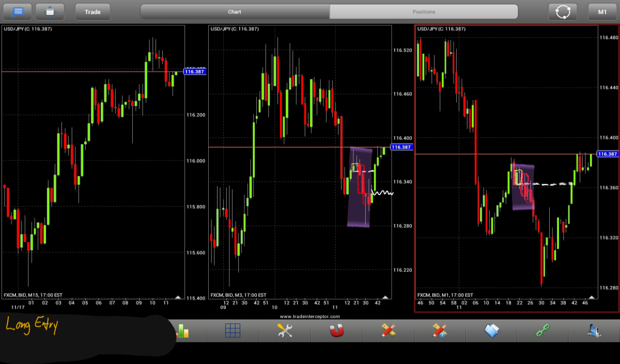620x364 pixels.
Task: Tap the M1 chart 116.387 price tag
Action: [x=608, y=154]
